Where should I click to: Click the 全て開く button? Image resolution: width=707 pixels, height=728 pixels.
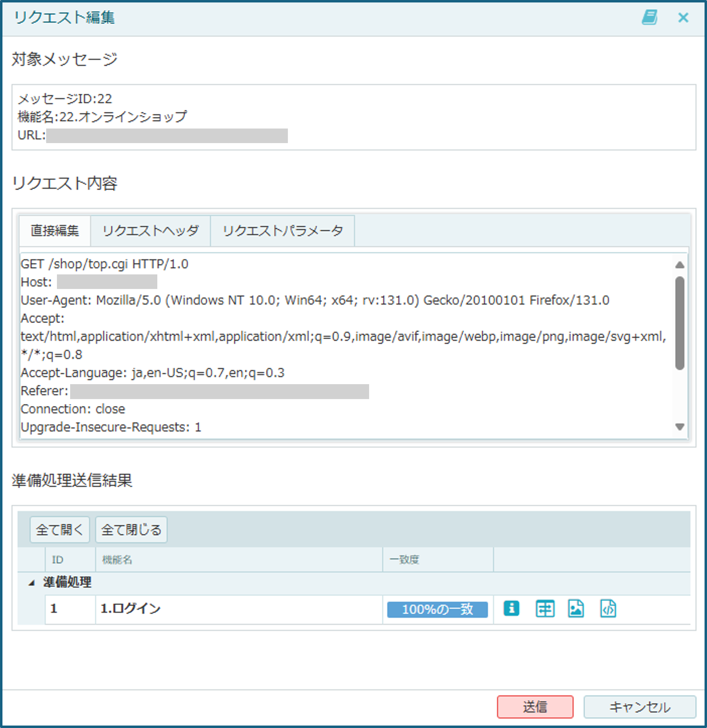pyautogui.click(x=60, y=530)
